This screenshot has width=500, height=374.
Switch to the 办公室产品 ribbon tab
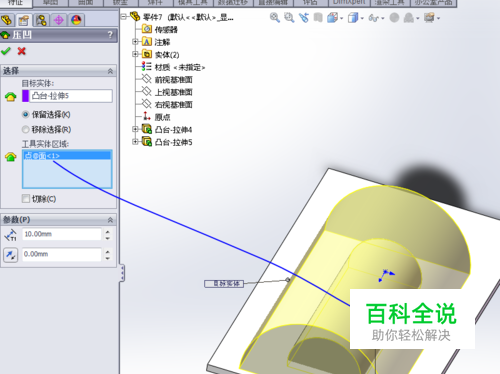coord(433,3)
